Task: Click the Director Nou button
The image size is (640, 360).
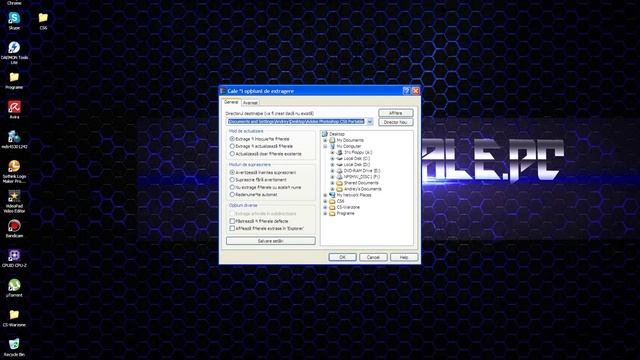Action: click(x=396, y=122)
